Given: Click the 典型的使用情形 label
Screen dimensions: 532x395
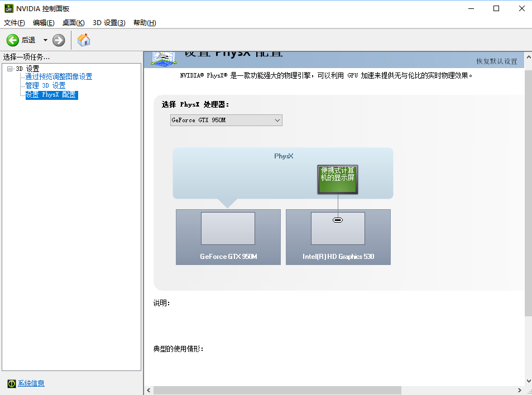Looking at the screenshot, I should point(179,349).
